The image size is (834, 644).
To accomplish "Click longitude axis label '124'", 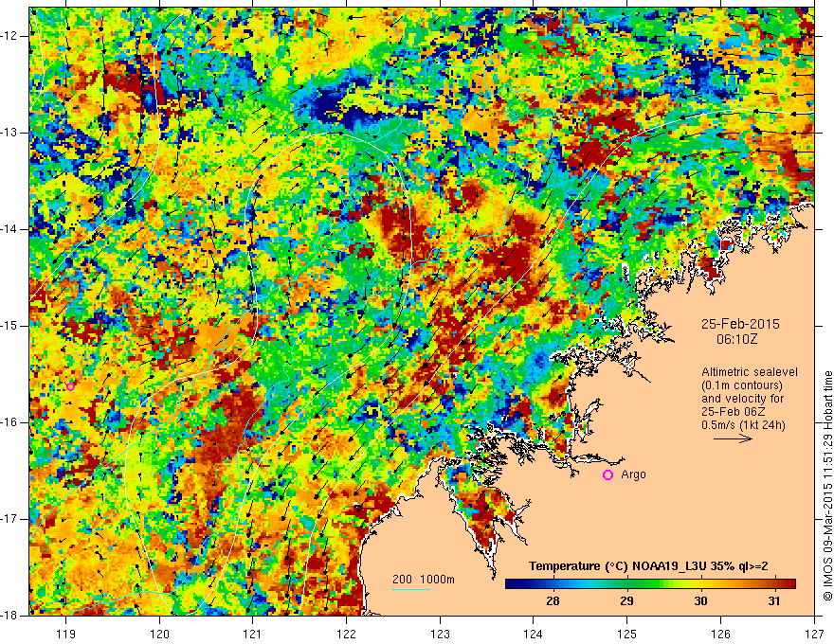I will pyautogui.click(x=534, y=634).
